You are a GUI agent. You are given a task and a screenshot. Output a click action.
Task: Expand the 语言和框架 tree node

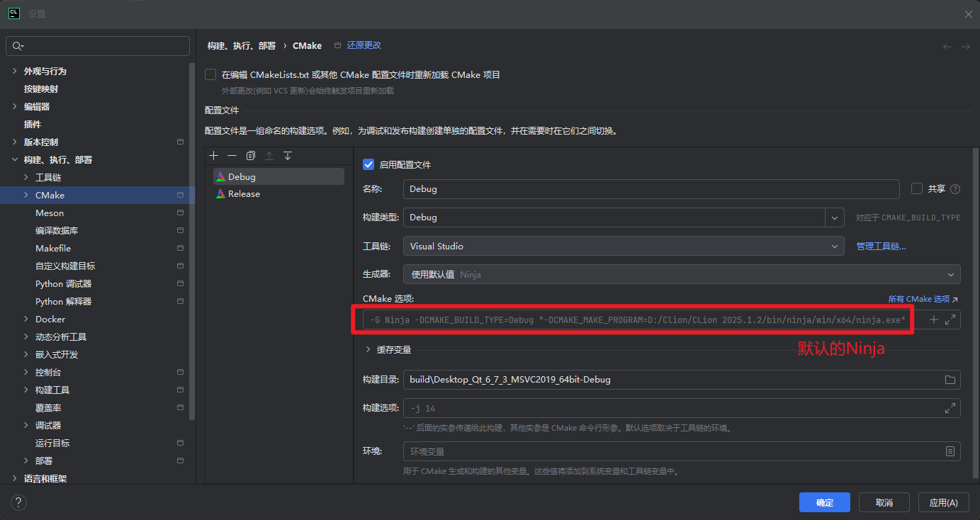point(15,479)
